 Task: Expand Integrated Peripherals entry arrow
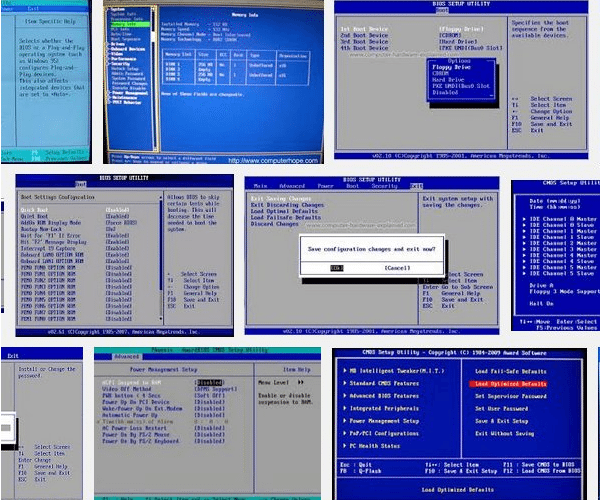coord(345,408)
